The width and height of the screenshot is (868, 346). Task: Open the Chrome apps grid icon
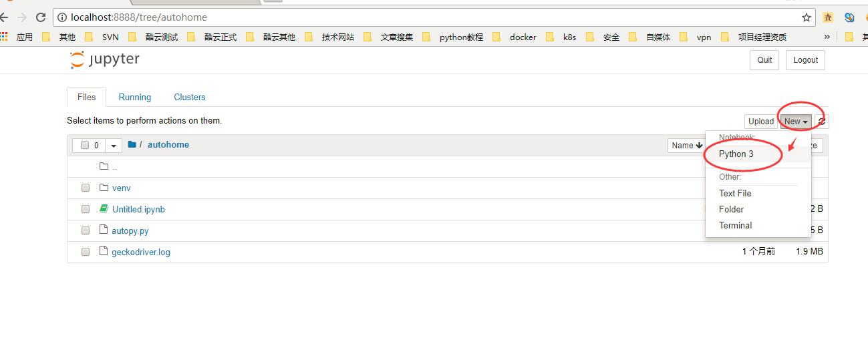(x=4, y=37)
